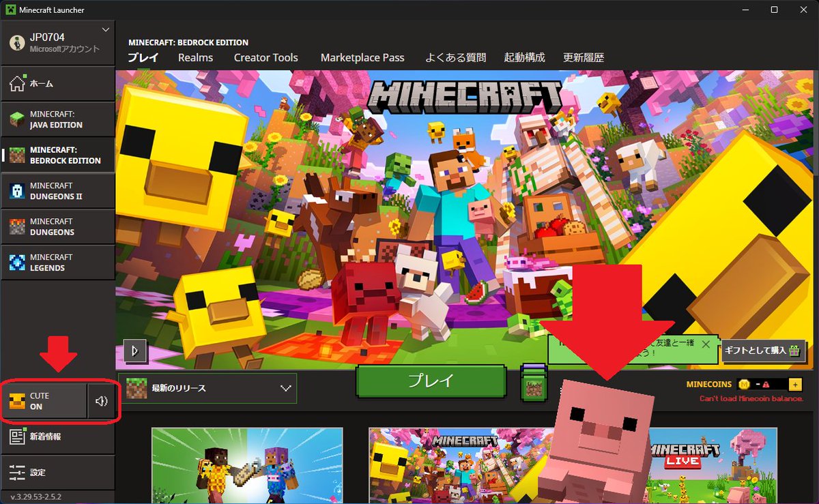Click the JP0704 profile avatar

click(x=17, y=42)
